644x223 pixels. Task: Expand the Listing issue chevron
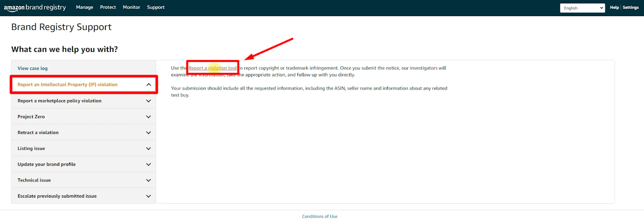(x=149, y=149)
